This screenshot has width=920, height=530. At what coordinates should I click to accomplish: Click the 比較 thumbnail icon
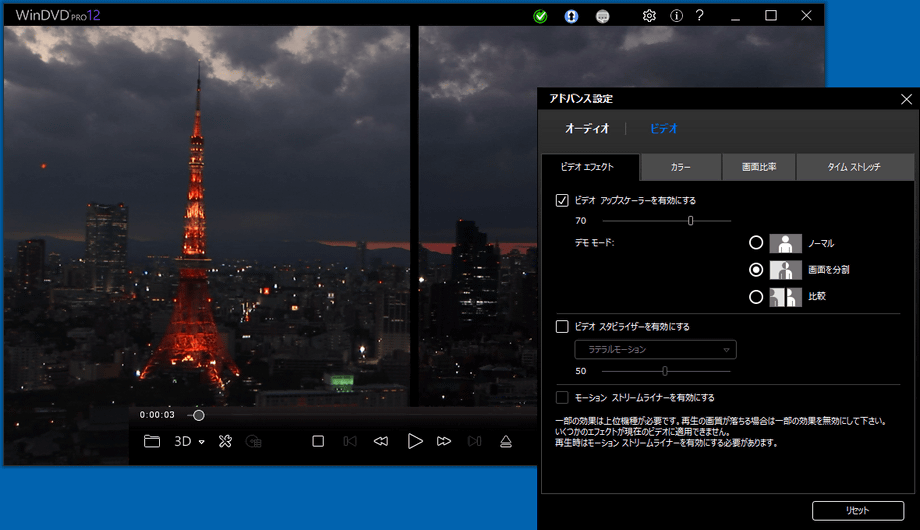click(786, 297)
